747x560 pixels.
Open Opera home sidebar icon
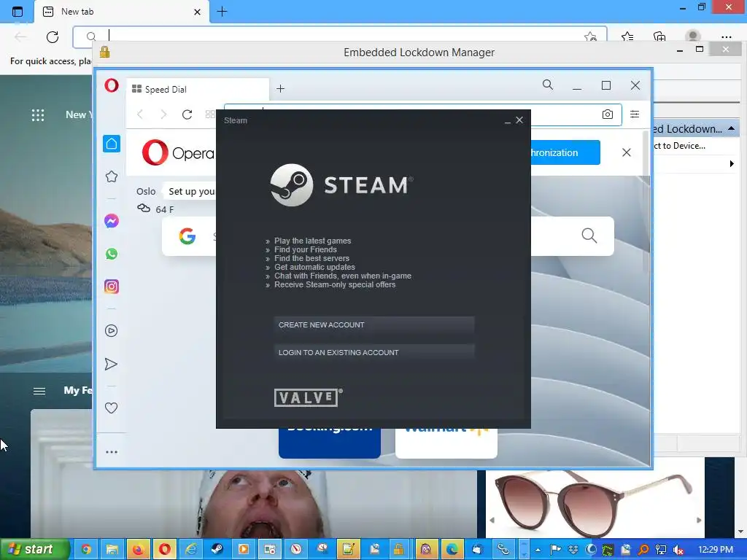pyautogui.click(x=112, y=144)
